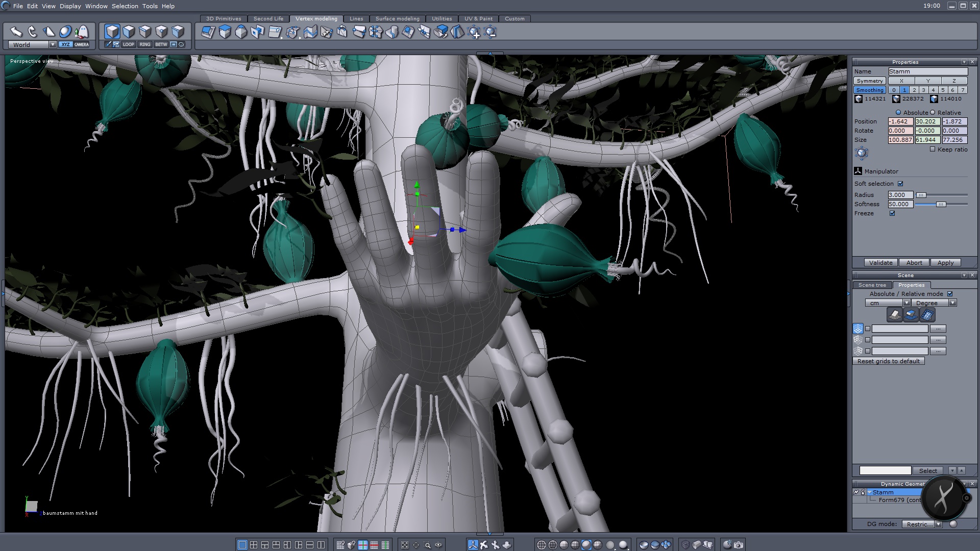Click the RING selection mode button
Viewport: 980px width, 551px height.
tap(145, 44)
